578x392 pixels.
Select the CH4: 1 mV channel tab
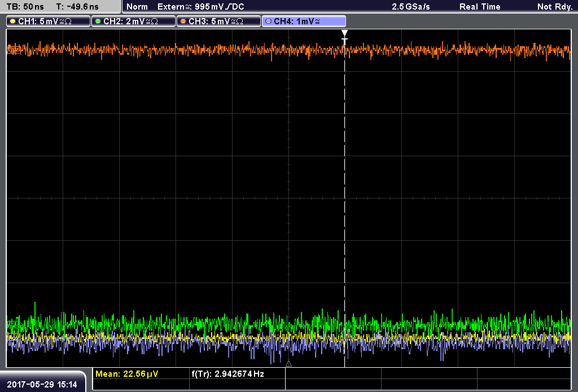304,21
